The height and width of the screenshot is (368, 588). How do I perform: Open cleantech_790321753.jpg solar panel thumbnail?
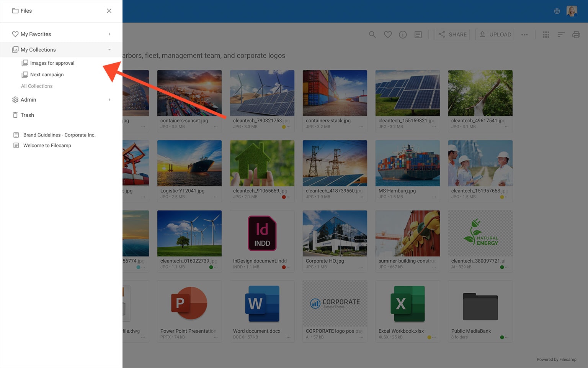(262, 93)
